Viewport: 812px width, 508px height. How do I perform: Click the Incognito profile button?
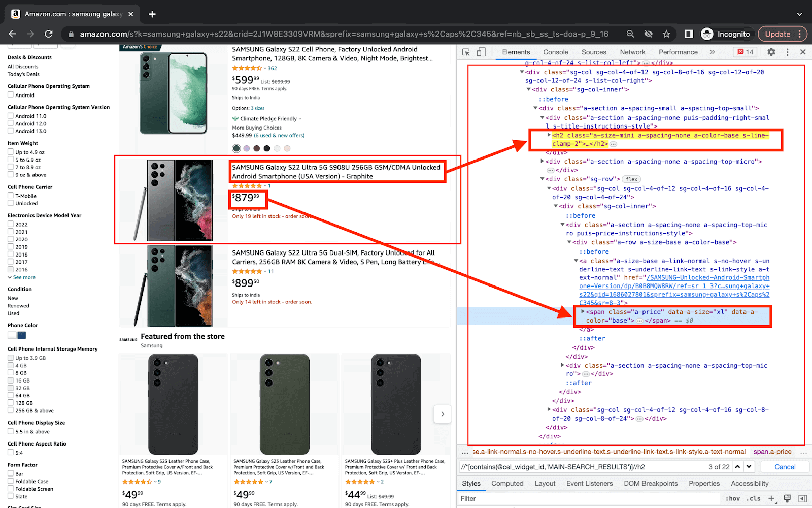726,34
